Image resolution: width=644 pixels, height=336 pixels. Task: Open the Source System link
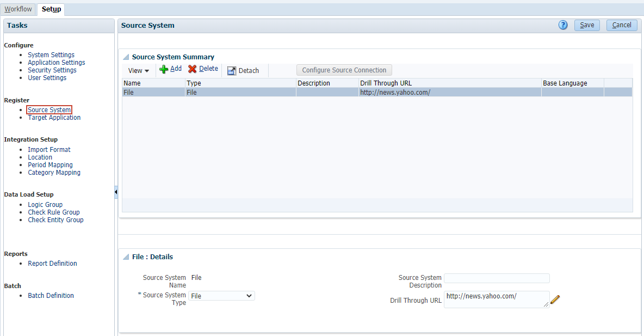pyautogui.click(x=49, y=110)
